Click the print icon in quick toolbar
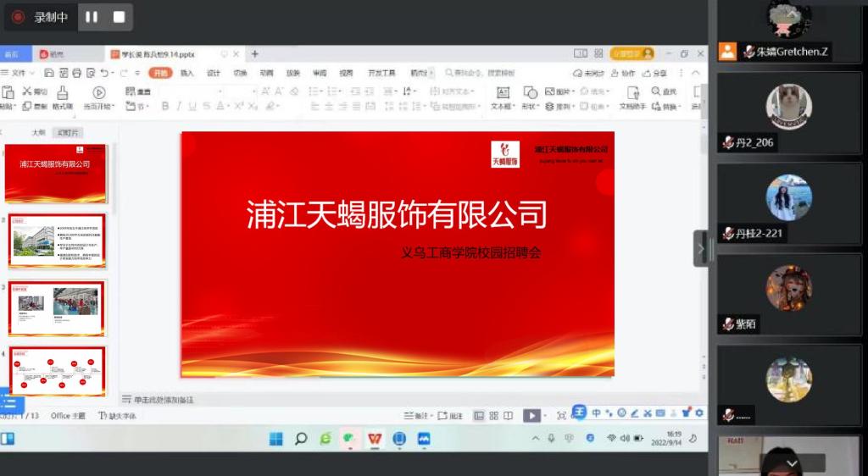868x476 pixels. tap(77, 74)
